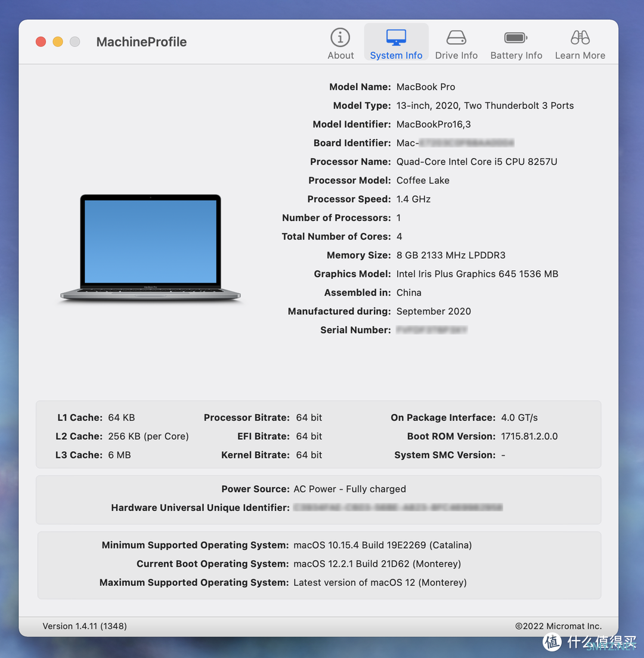Click the blurred Hardware Universal Unique Identifier value
Screen dimensions: 644x658
point(398,508)
